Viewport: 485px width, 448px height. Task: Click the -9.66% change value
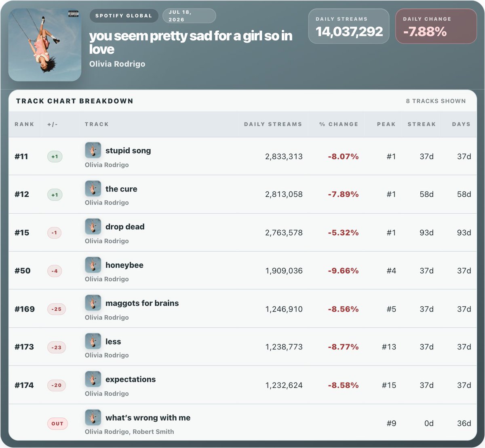click(x=343, y=271)
